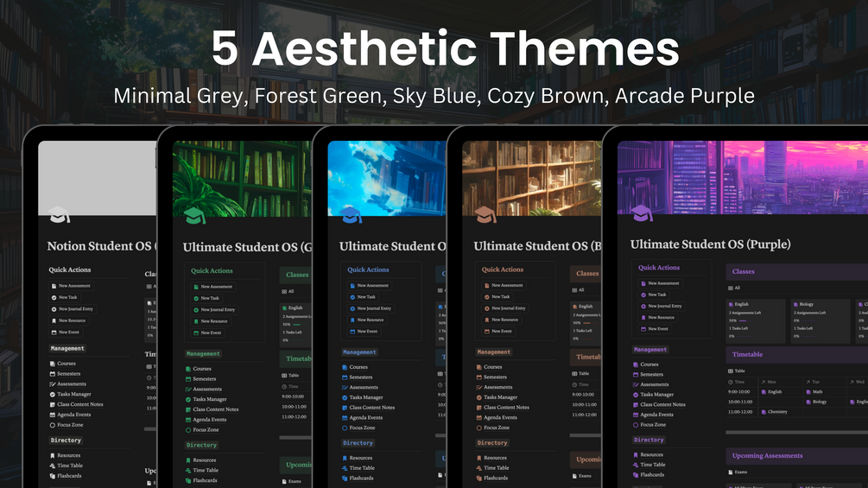Viewport: 868px width, 488px height.
Task: Open Resources link in purple theme Directory
Action: 651,455
